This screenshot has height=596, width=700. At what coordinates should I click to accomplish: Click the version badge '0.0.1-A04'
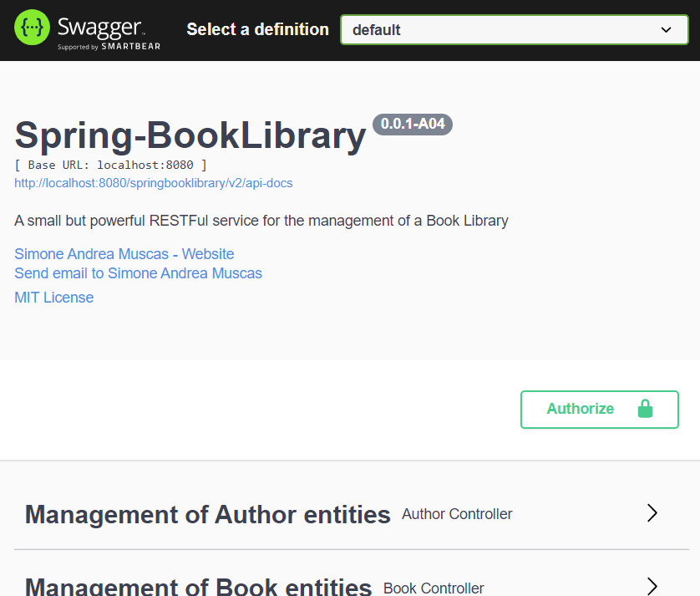[413, 125]
